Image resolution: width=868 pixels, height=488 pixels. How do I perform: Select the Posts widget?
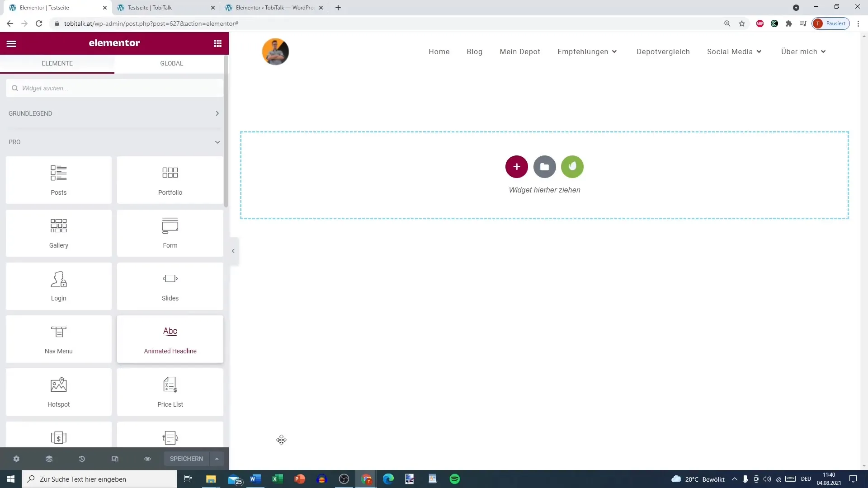click(59, 180)
